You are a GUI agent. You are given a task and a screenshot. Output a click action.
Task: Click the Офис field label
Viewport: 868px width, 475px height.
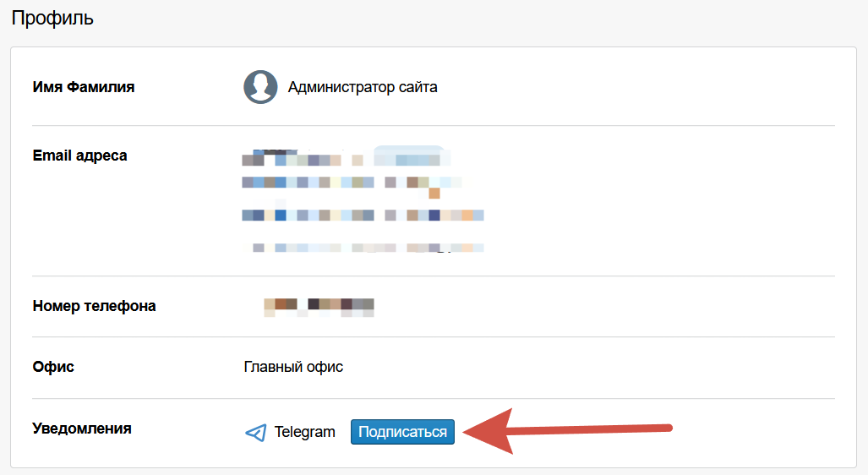coord(53,367)
